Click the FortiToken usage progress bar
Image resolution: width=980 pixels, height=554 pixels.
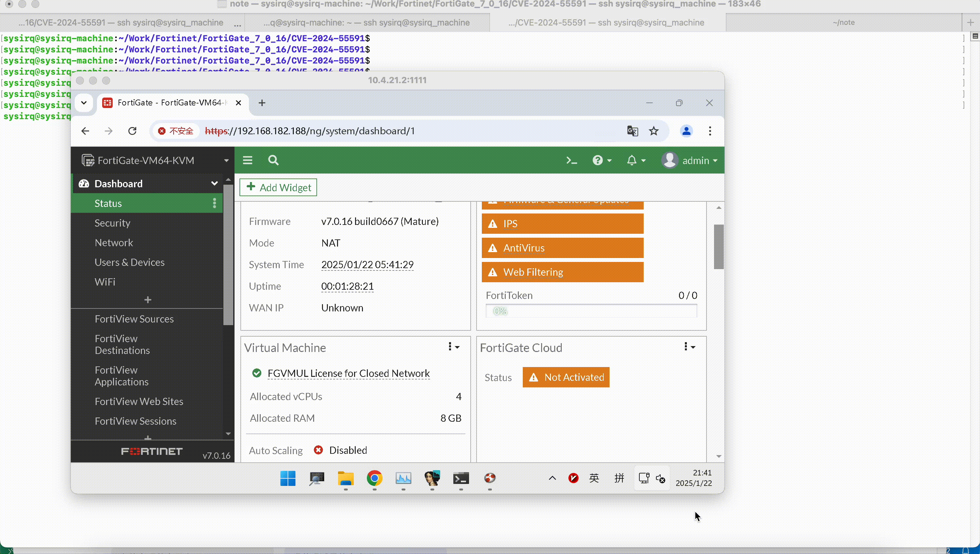coord(592,311)
